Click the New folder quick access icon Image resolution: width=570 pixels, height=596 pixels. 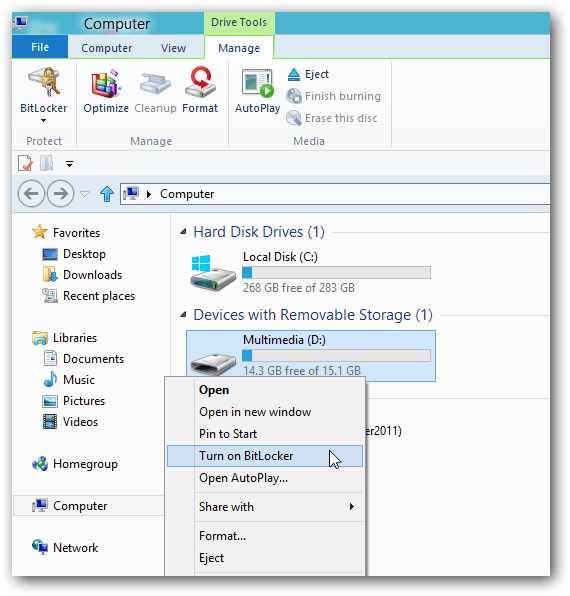pyautogui.click(x=47, y=163)
